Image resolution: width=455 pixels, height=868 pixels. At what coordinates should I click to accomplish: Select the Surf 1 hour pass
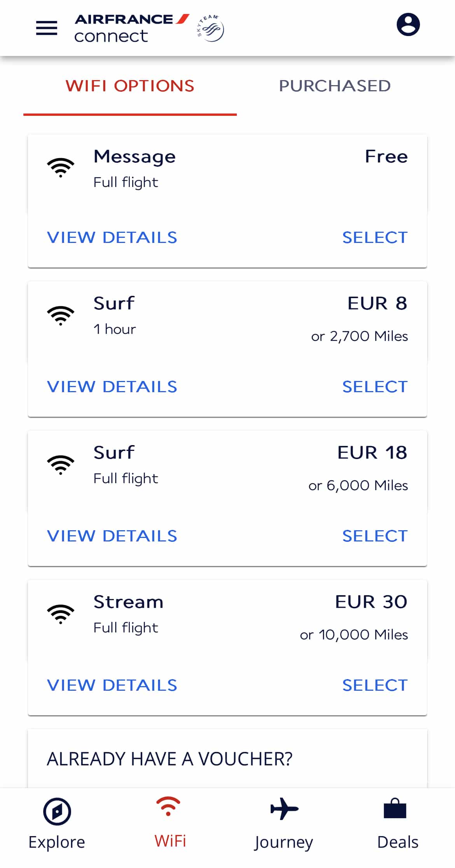click(x=374, y=387)
